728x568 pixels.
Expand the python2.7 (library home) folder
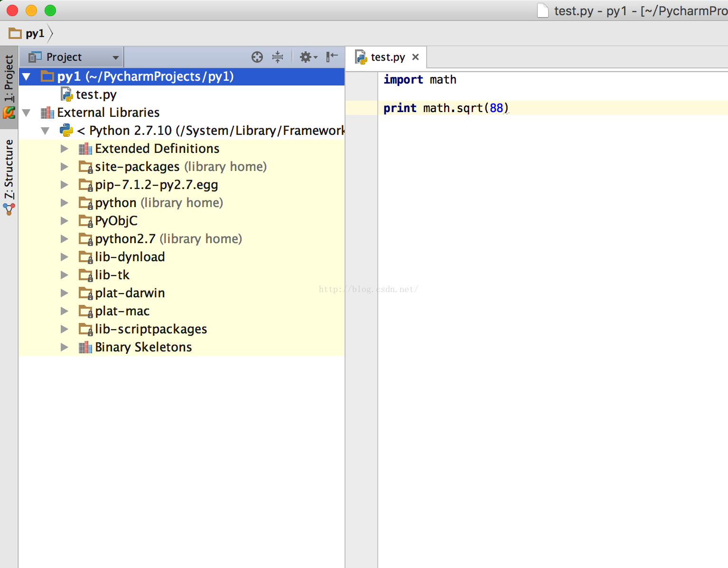64,239
